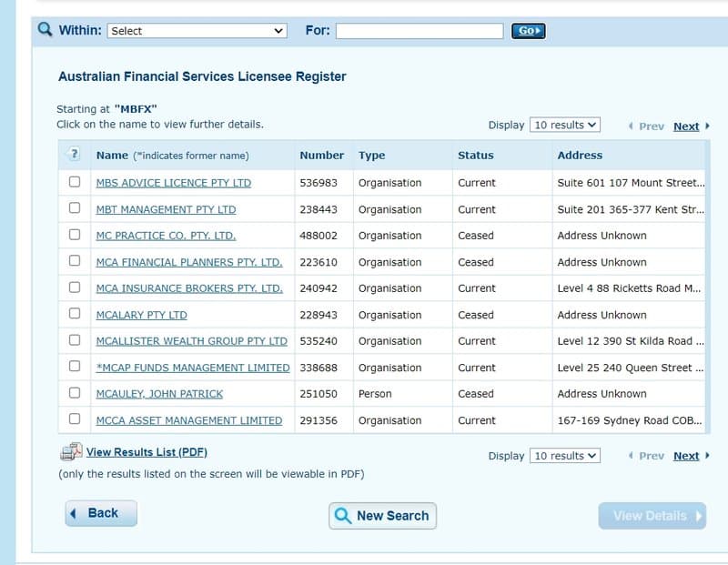Click the Name column header
The image size is (728, 565).
(112, 155)
